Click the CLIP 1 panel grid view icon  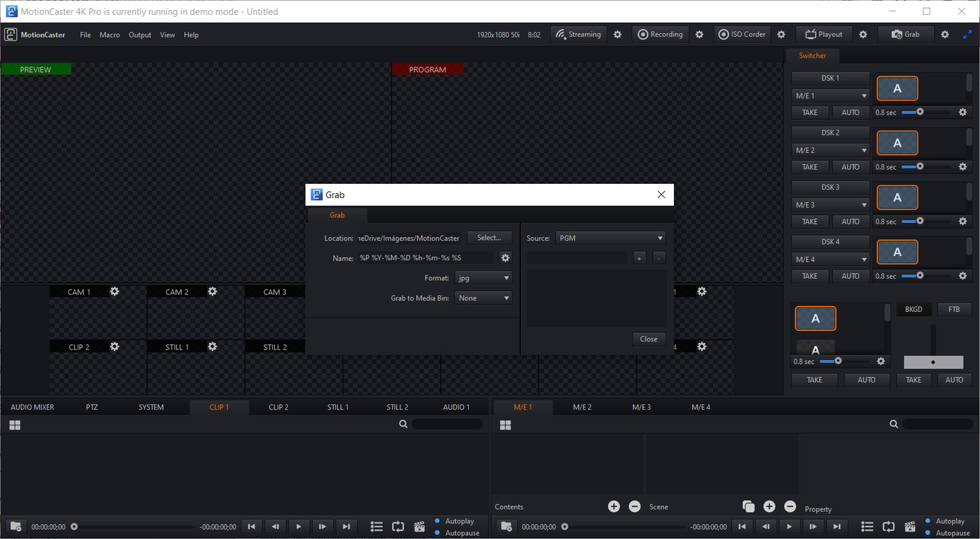(x=15, y=424)
